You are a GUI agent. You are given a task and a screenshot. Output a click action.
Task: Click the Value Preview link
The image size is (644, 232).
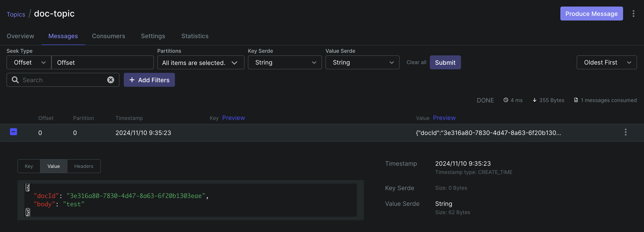pos(444,118)
